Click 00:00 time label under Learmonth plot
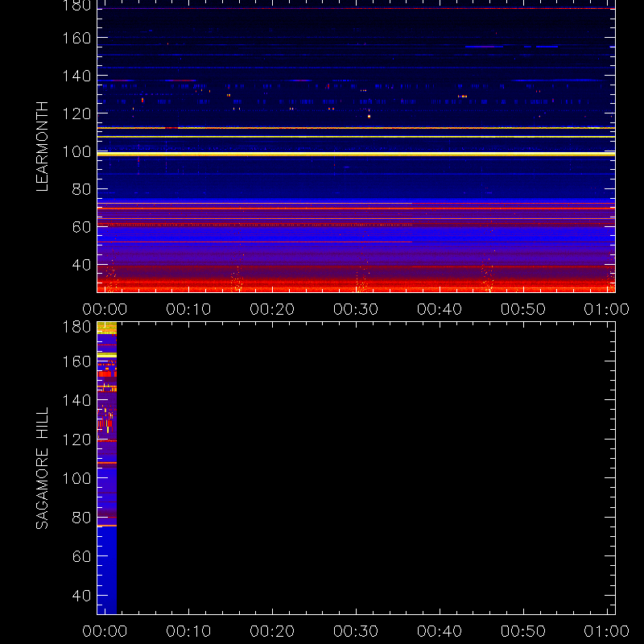 coord(105,309)
